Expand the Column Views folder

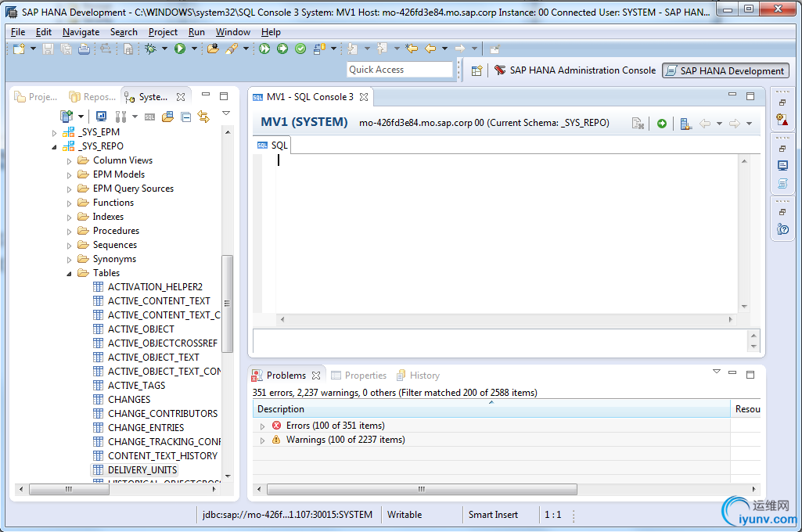[69, 161]
